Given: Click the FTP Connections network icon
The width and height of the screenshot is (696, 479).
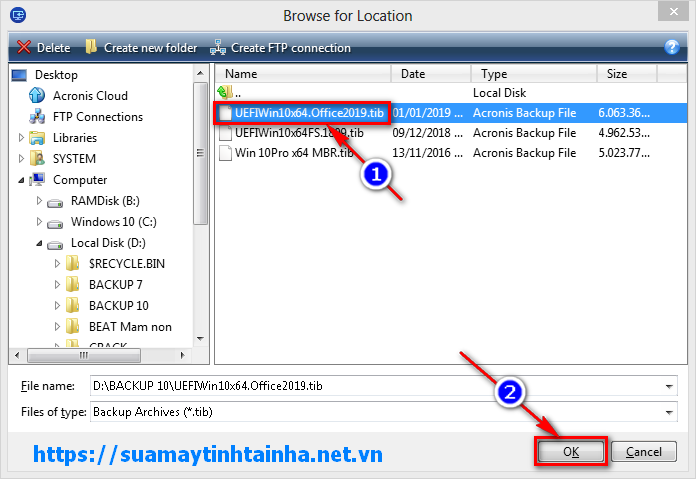Looking at the screenshot, I should click(x=37, y=116).
